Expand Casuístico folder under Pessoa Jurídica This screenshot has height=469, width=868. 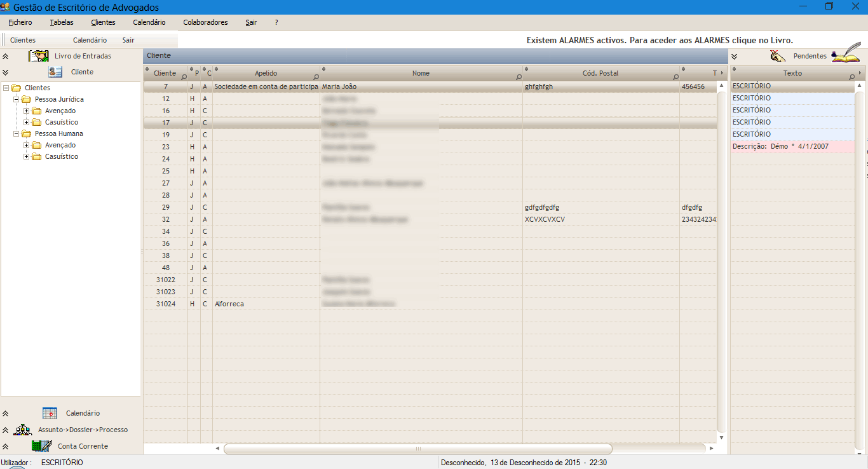pyautogui.click(x=27, y=122)
